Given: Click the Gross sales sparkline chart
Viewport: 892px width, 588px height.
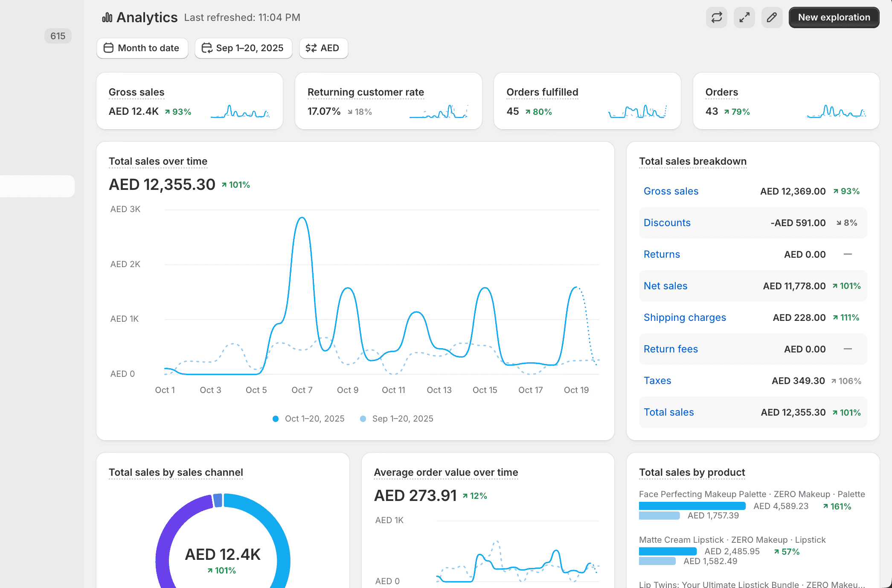Looking at the screenshot, I should pos(240,112).
